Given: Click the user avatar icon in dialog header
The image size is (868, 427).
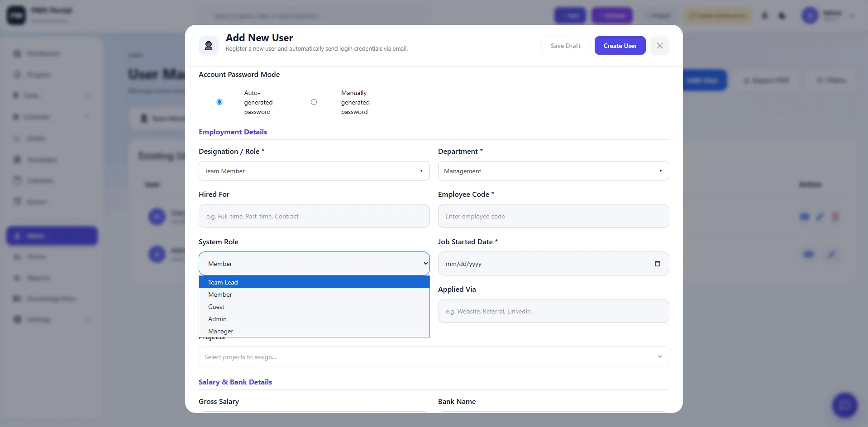Looking at the screenshot, I should 209,46.
